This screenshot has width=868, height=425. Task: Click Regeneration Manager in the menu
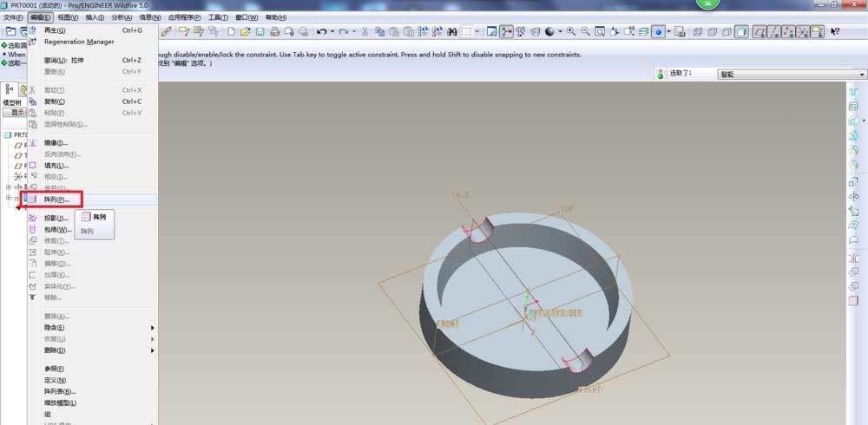click(79, 42)
